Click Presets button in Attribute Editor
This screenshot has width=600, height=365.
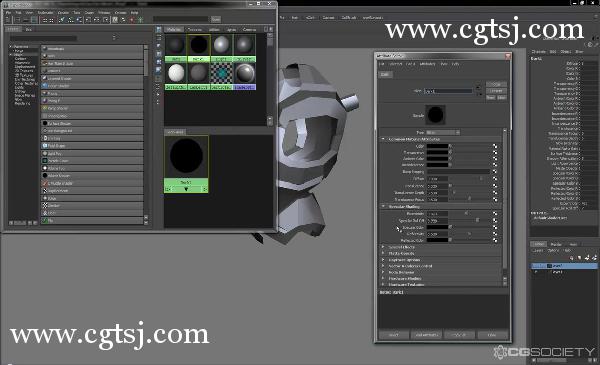496,91
